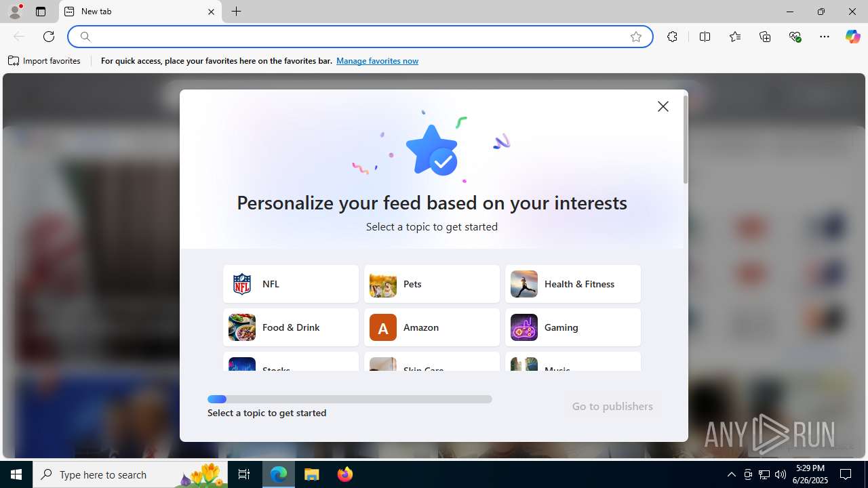Screen dimensions: 868x488
Task: Show hidden system tray icons
Action: [731, 474]
